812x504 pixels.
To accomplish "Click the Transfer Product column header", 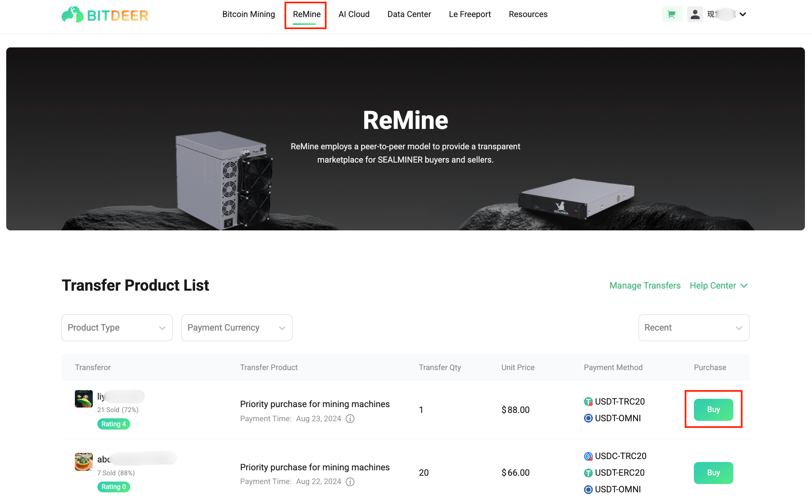I will [x=269, y=368].
